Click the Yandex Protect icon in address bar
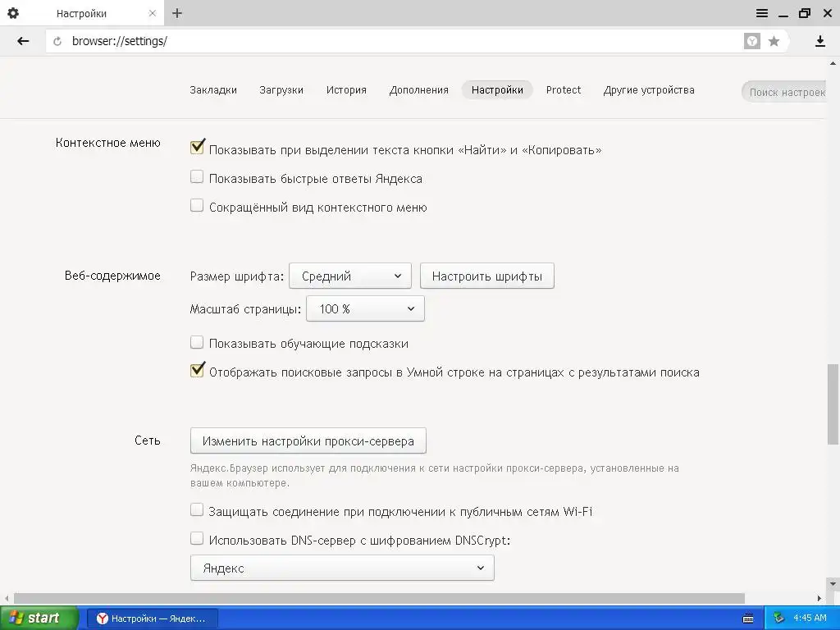The image size is (840, 630). coord(752,41)
